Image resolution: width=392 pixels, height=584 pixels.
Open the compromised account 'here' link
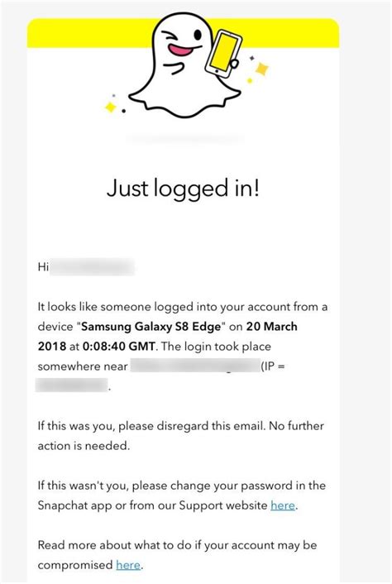pyautogui.click(x=128, y=565)
